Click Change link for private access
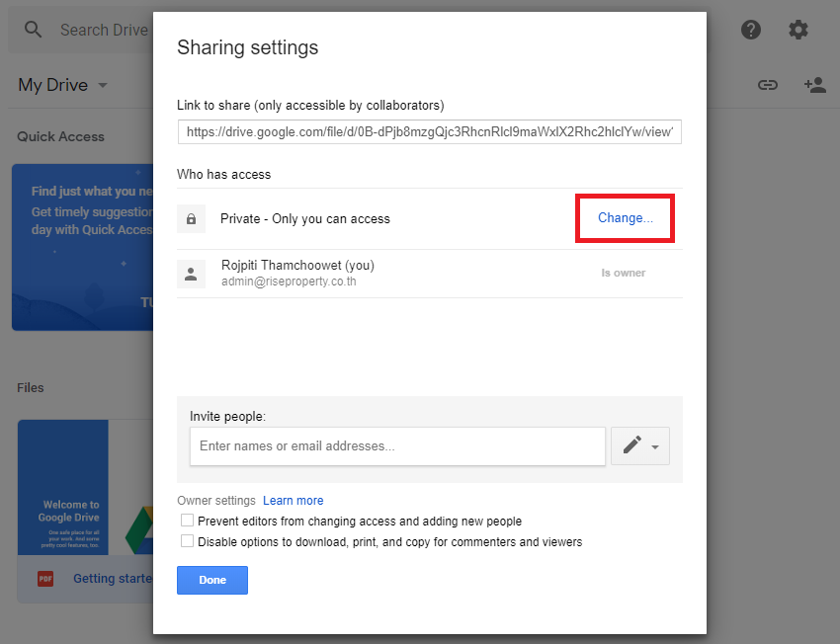Viewport: 840px width, 644px height. (x=625, y=218)
